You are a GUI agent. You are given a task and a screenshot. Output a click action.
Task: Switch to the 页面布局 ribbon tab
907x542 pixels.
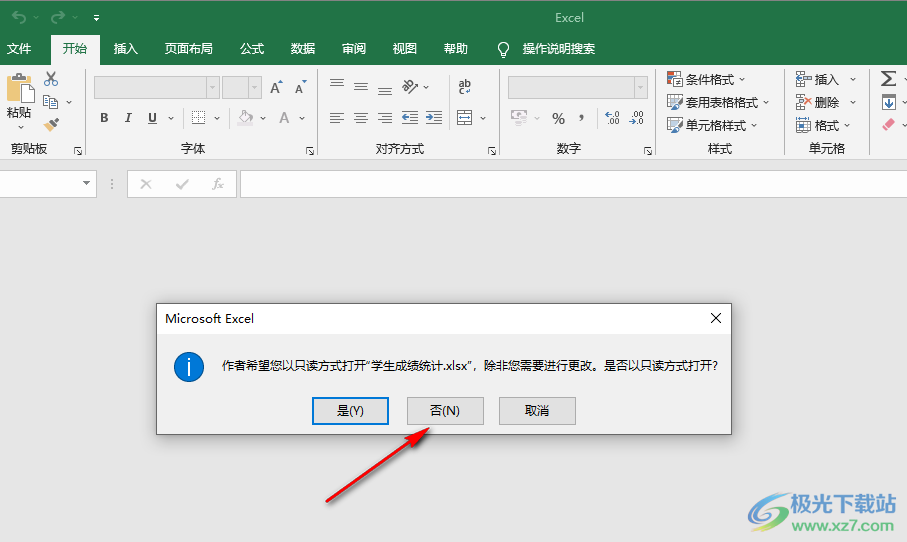pos(189,49)
